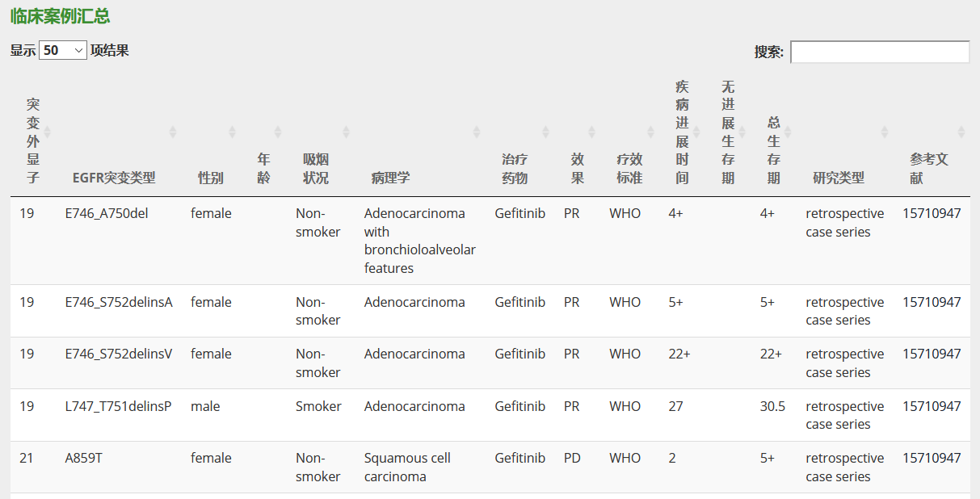
Task: Sort by 效果 column arrows
Action: tap(591, 132)
